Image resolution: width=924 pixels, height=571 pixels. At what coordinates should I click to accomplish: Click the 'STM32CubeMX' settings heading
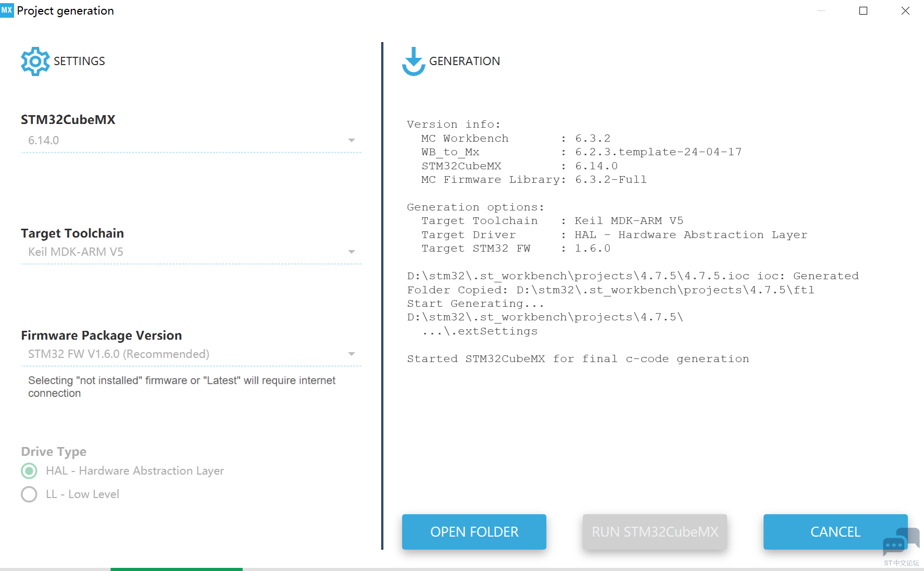click(x=68, y=120)
